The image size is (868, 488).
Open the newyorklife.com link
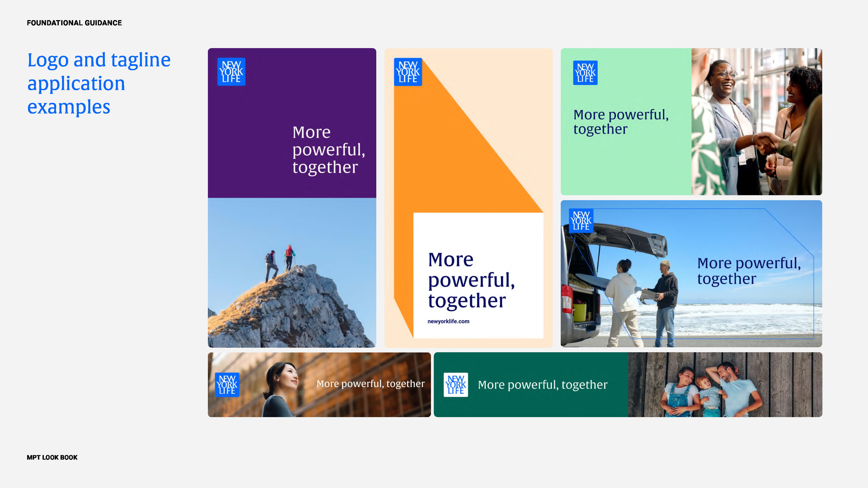point(448,321)
